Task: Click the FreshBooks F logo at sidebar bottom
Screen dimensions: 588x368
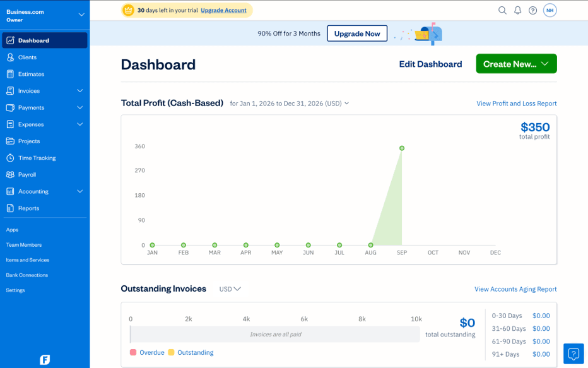Action: click(x=45, y=360)
